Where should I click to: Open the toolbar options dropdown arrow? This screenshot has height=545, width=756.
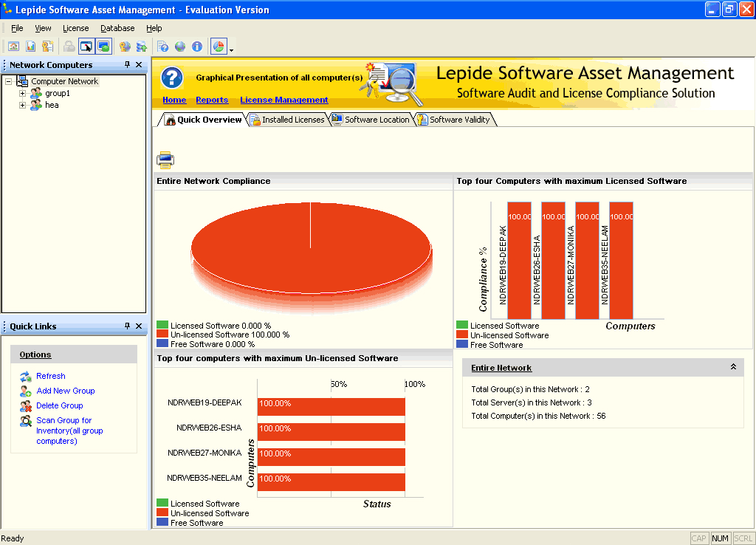(x=231, y=49)
